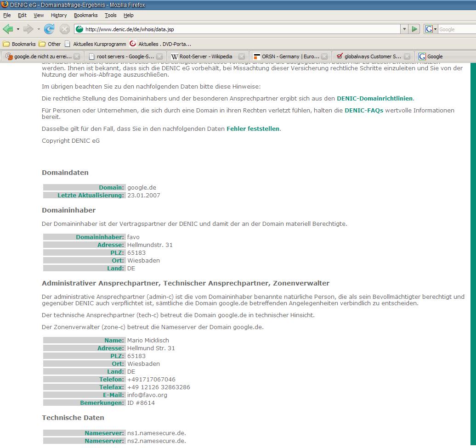Follow the 'Fehler feststellen' link
Screen dimensions: 476x448
click(253, 129)
